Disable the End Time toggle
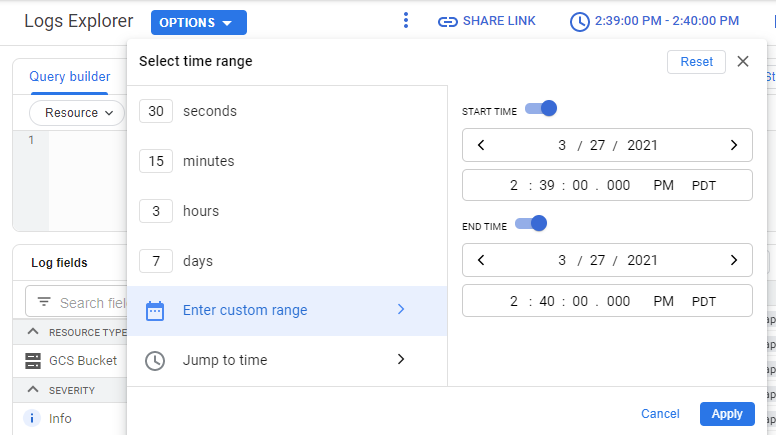The image size is (776, 435). [x=531, y=224]
